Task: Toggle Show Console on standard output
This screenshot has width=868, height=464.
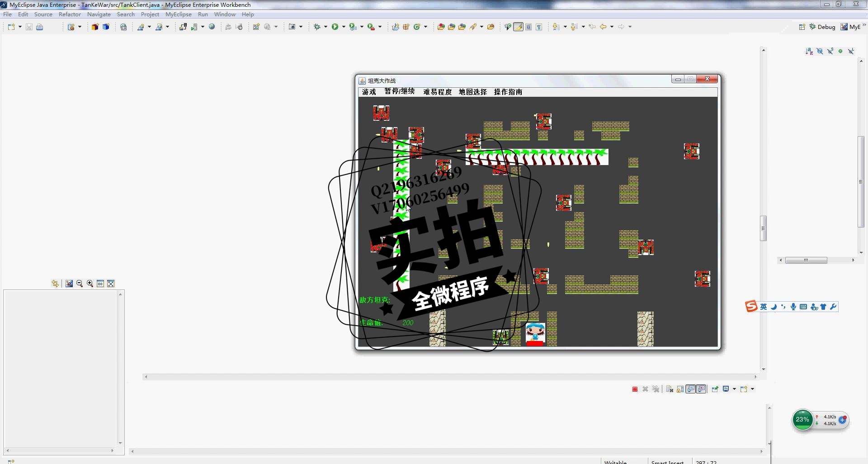Action: 691,389
